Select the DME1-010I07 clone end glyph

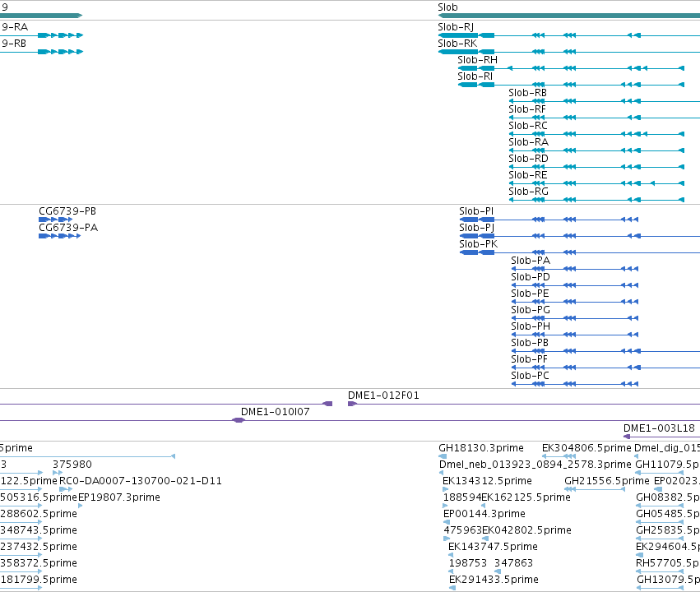239,420
